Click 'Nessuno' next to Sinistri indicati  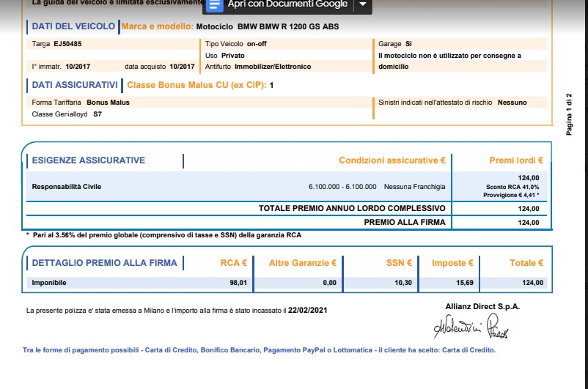pyautogui.click(x=512, y=103)
